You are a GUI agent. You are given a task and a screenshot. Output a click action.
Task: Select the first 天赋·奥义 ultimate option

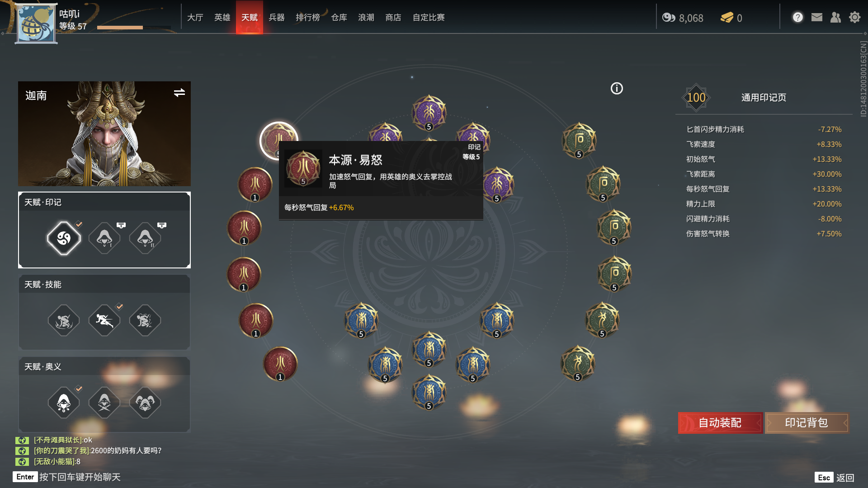click(64, 402)
